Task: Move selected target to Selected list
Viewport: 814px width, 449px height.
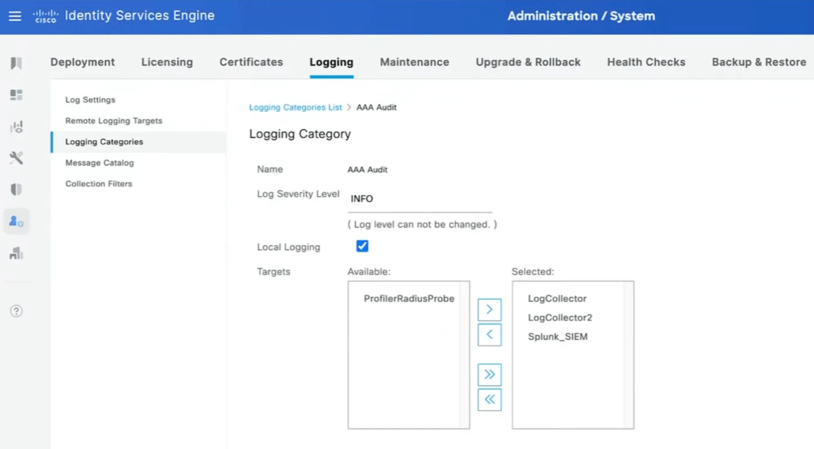Action: click(490, 310)
